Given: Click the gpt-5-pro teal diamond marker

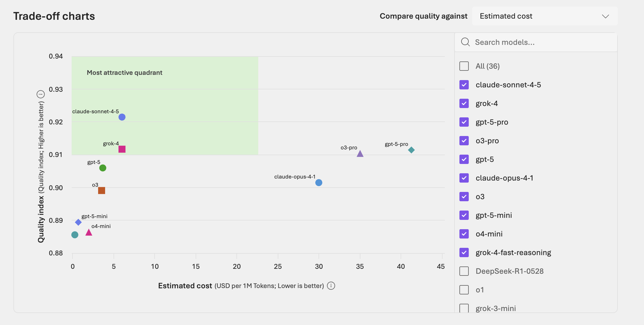Looking at the screenshot, I should [x=411, y=150].
